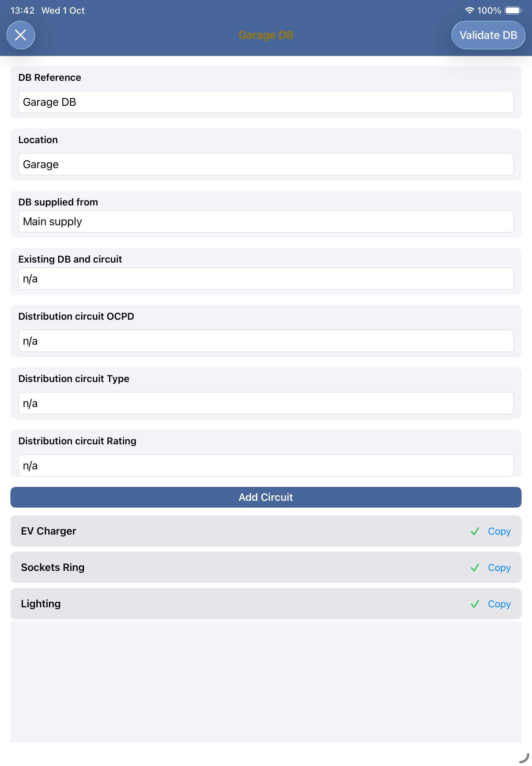Select the DB supplied from field
532x766 pixels.
tap(266, 221)
